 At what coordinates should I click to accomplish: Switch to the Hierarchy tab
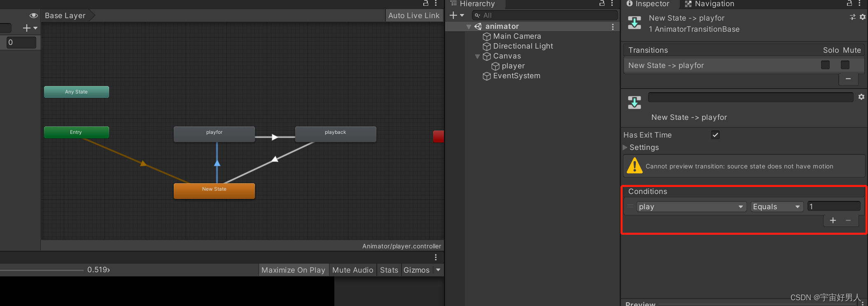473,4
